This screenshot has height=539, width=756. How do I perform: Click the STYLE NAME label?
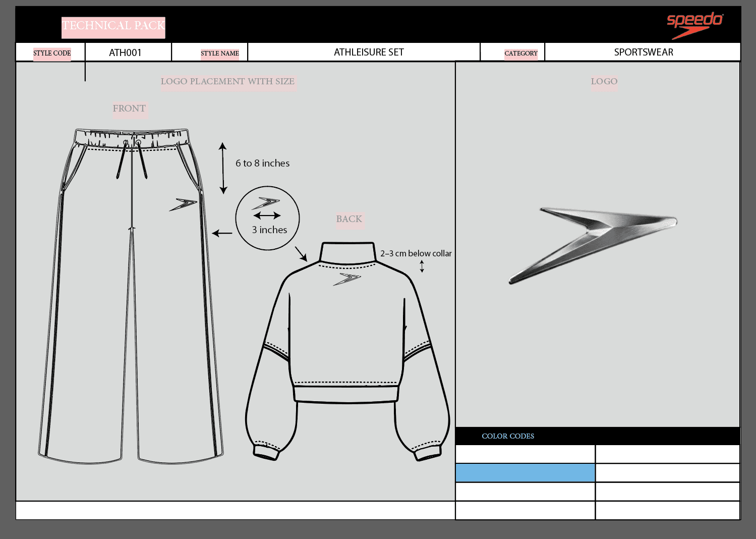click(x=220, y=53)
